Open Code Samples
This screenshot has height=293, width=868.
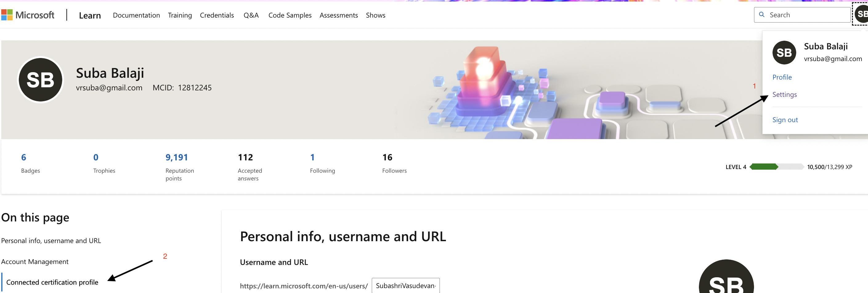290,15
